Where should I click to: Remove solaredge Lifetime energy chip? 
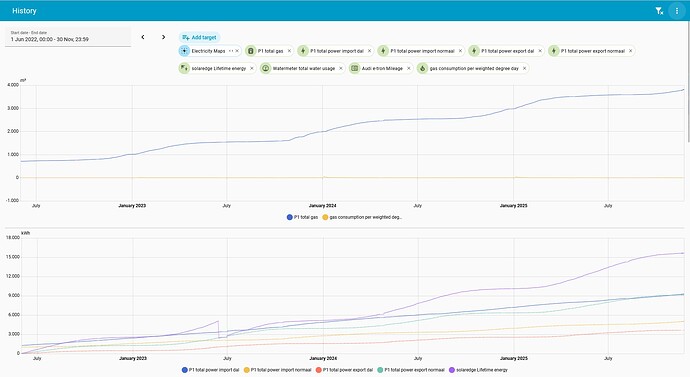coord(252,69)
